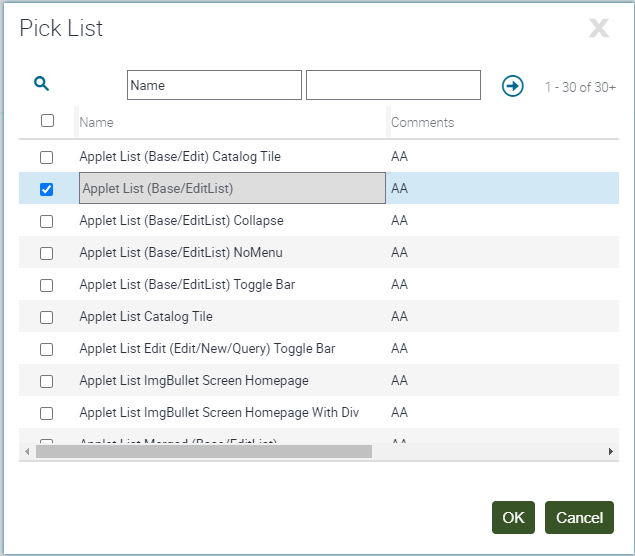Click the empty search value field
Image resolution: width=635 pixels, height=556 pixels.
point(393,85)
